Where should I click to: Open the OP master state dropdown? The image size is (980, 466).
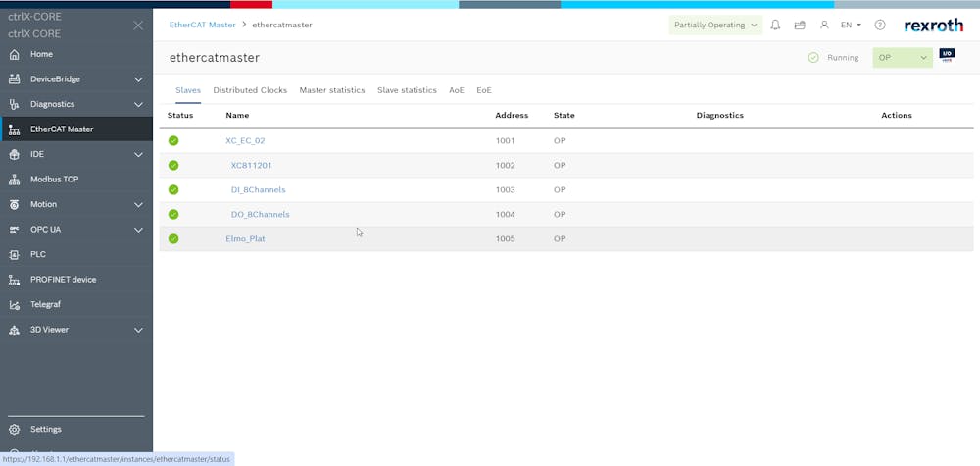coord(902,58)
